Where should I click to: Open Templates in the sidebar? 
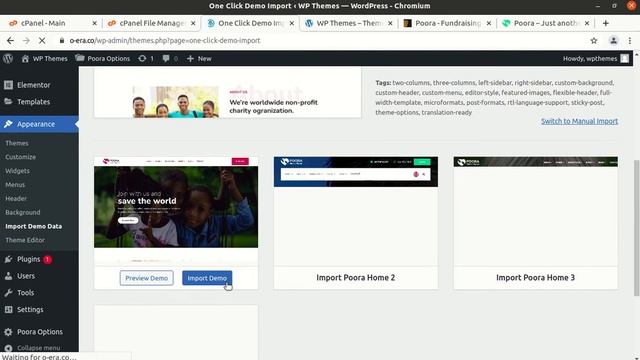coord(33,102)
